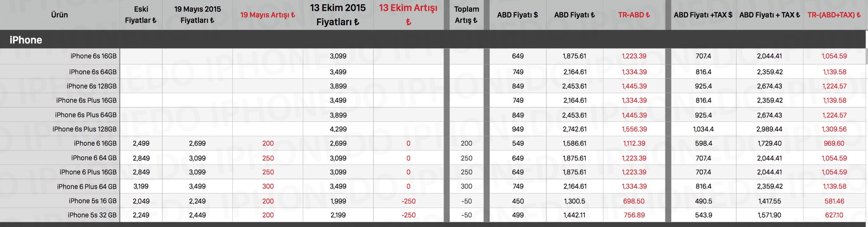868x227 pixels.
Task: Select the TR-ABD column header
Action: pos(634,15)
